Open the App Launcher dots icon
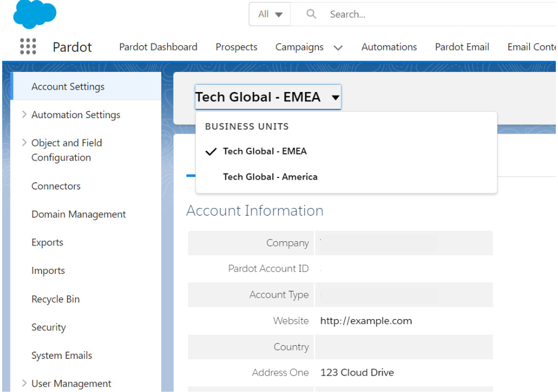 pyautogui.click(x=28, y=47)
